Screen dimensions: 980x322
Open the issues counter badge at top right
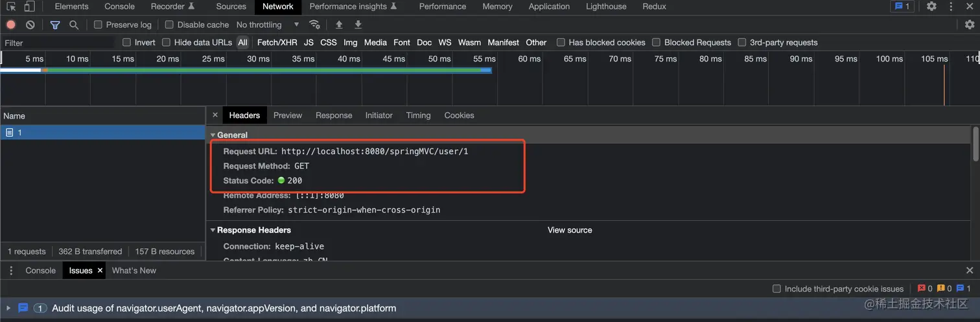[x=902, y=6]
